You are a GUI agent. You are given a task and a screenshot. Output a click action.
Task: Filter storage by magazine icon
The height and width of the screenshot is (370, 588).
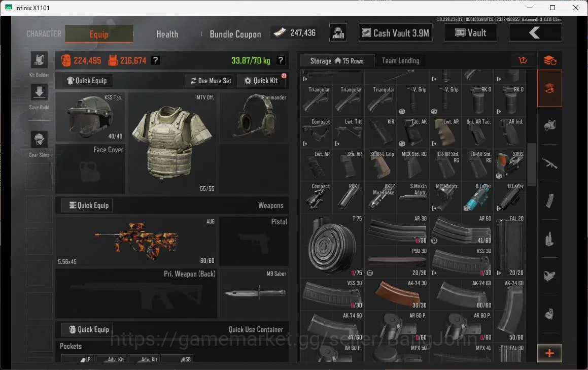(550, 201)
